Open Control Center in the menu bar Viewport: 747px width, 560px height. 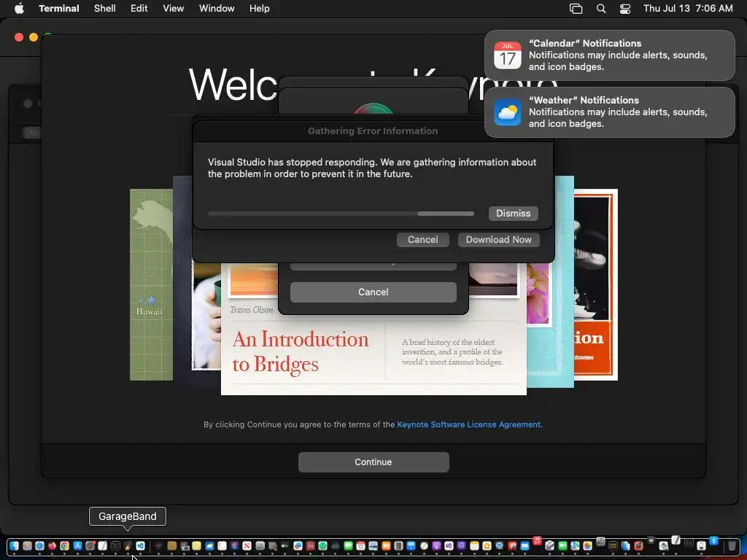(625, 9)
